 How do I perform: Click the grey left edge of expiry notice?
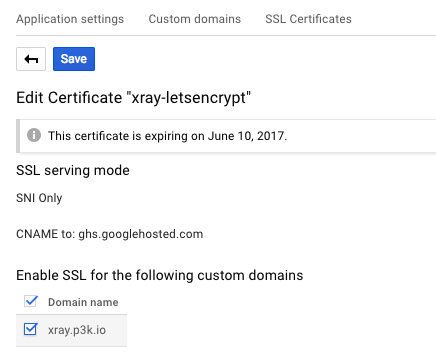pyautogui.click(x=18, y=136)
